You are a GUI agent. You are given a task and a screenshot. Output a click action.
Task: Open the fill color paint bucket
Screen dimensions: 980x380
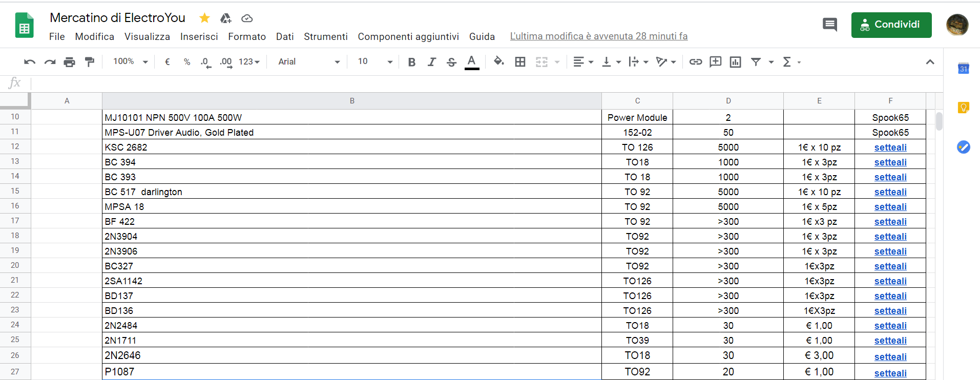498,62
